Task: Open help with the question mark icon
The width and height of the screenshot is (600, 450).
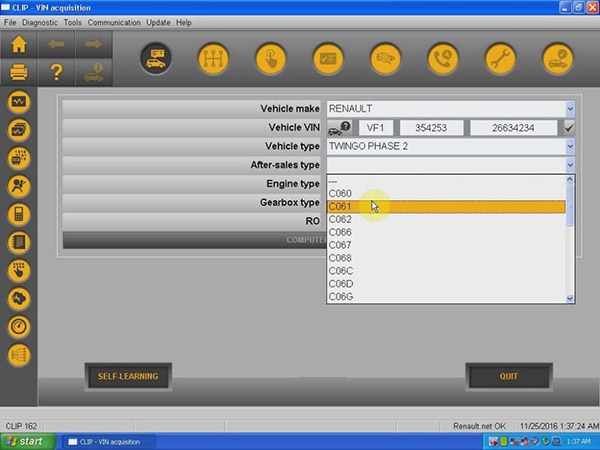Action: [56, 71]
